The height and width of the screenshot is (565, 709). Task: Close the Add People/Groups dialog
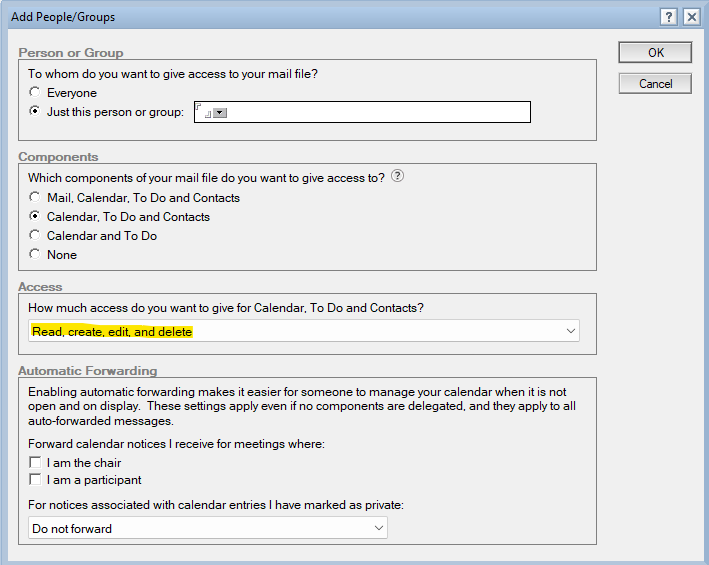click(x=690, y=16)
